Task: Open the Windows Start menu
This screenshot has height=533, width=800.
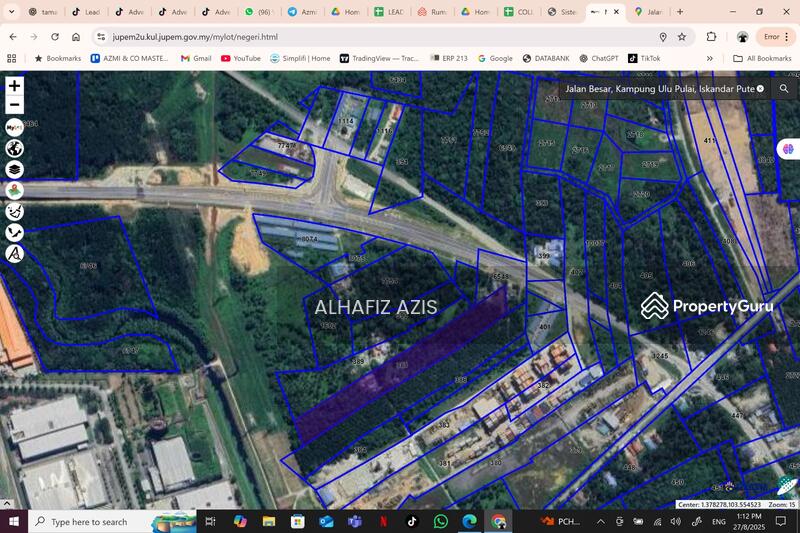Action: [x=14, y=521]
